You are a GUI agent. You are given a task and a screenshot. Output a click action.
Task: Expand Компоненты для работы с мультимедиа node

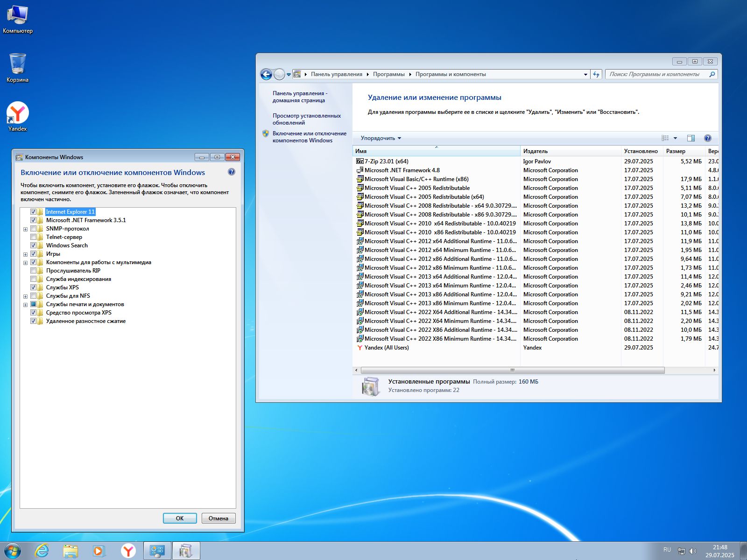[25, 263]
